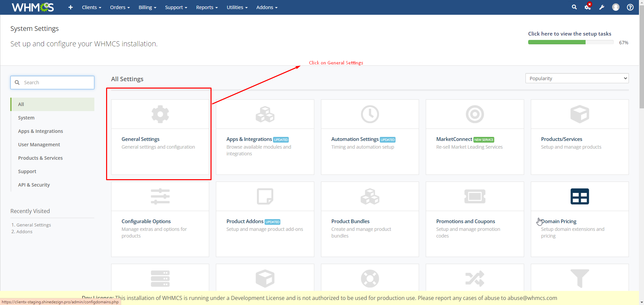Click the setup progress bar

(570, 43)
